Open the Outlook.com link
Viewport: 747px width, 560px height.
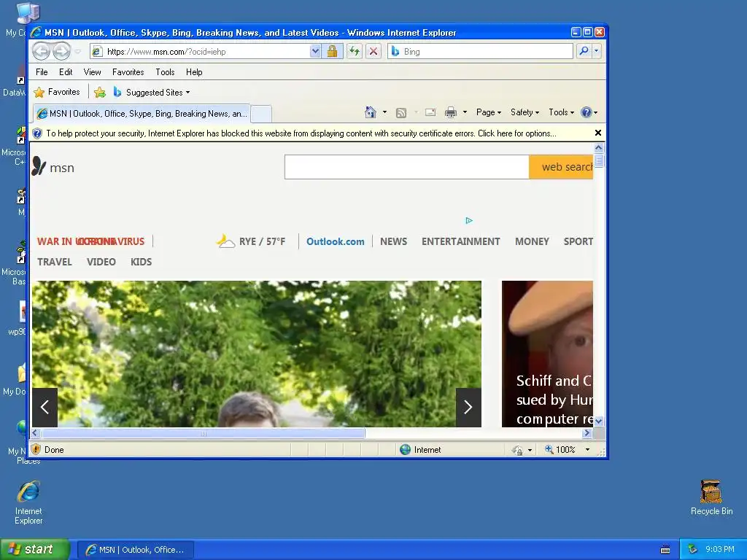[336, 241]
